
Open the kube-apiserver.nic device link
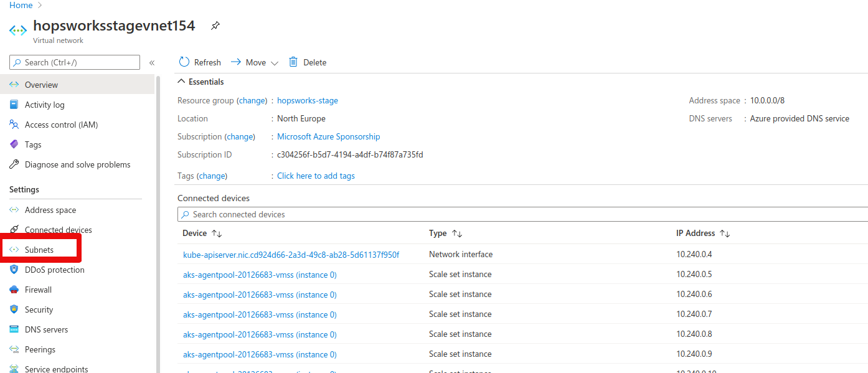(x=291, y=255)
